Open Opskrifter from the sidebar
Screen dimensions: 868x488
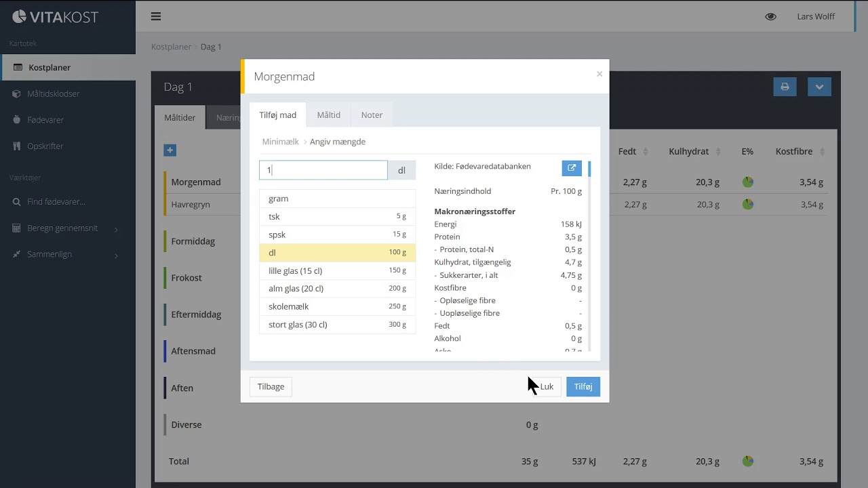point(45,146)
